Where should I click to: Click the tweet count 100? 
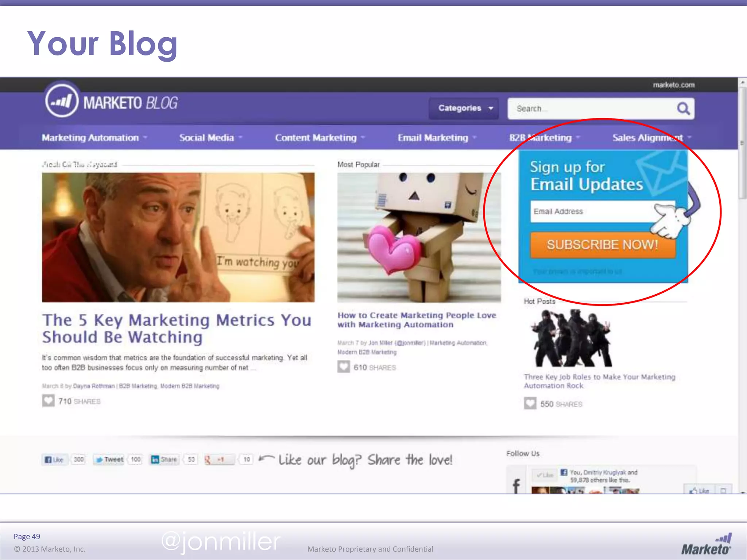click(x=136, y=459)
